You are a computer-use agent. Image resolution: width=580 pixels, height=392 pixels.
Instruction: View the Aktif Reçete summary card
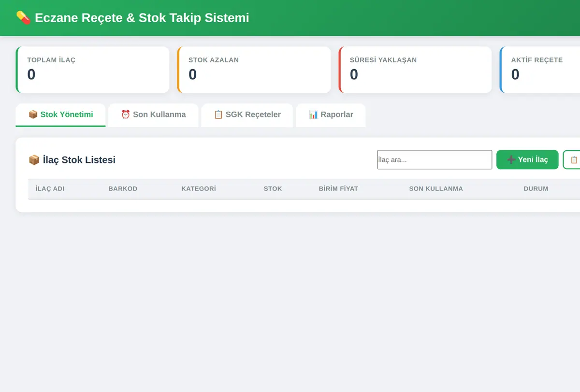[540, 70]
